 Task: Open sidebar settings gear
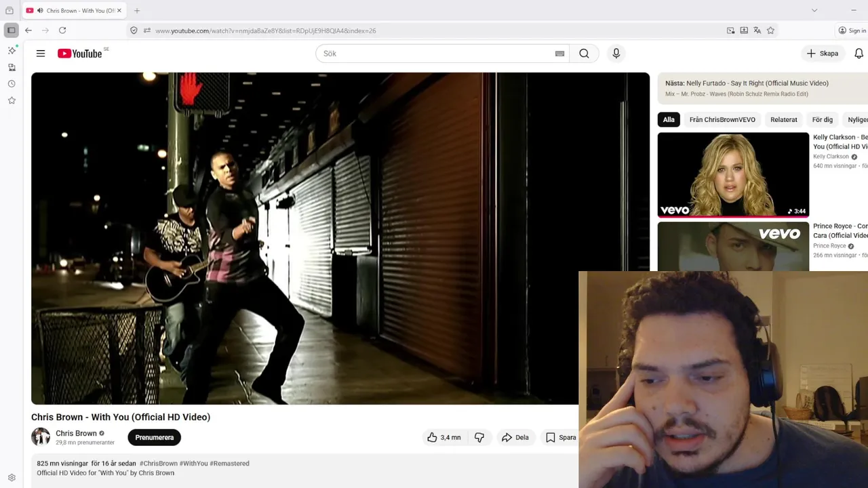[x=12, y=478]
